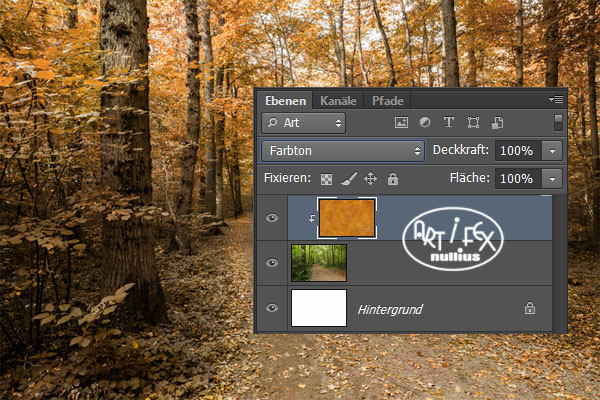Hide the orange texture layer
The image size is (600, 400).
tap(272, 218)
